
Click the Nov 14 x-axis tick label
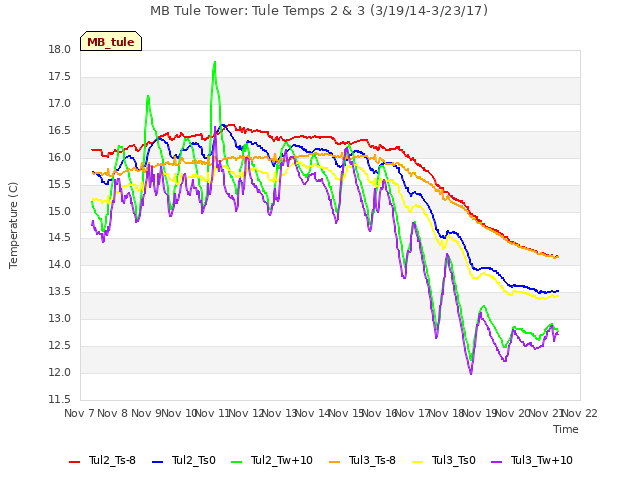pyautogui.click(x=313, y=413)
